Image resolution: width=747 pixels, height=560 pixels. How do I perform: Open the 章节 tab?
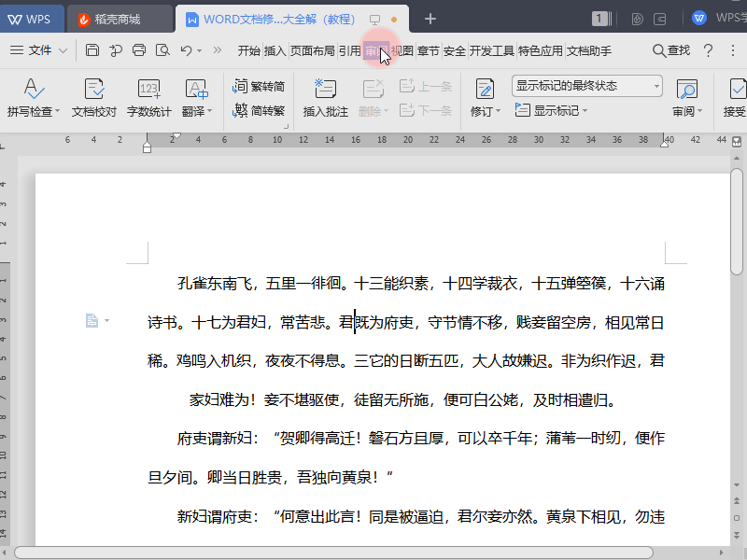[429, 50]
